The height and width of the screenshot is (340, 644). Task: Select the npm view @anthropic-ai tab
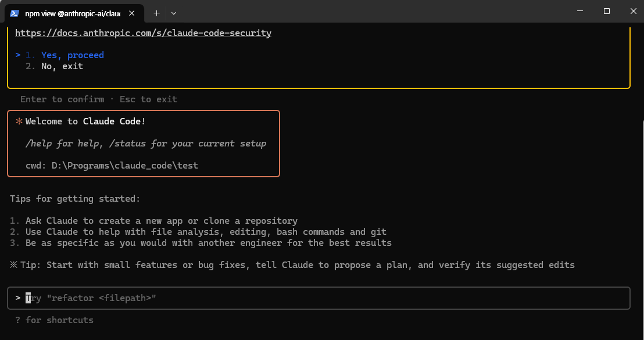tap(74, 13)
